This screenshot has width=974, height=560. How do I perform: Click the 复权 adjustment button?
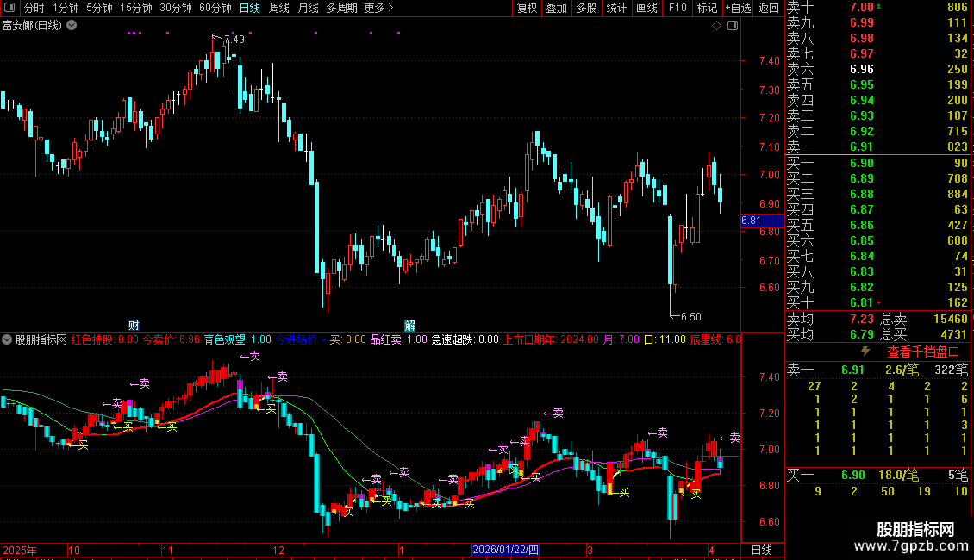pos(528,8)
